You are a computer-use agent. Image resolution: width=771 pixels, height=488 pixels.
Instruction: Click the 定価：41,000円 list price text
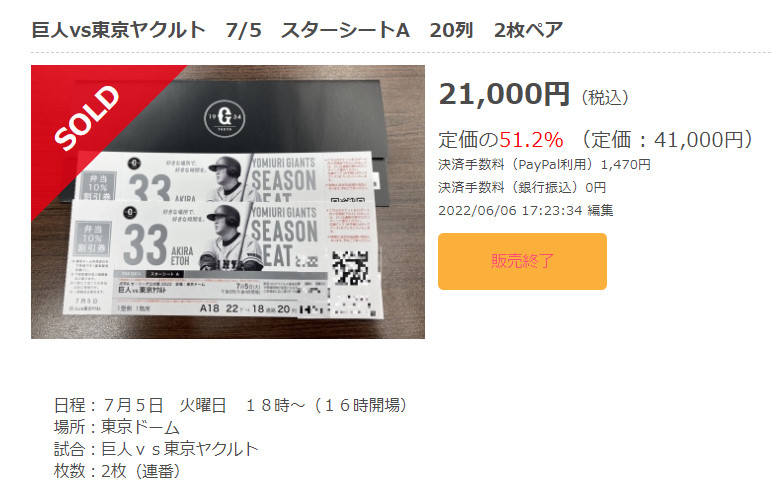(x=667, y=140)
